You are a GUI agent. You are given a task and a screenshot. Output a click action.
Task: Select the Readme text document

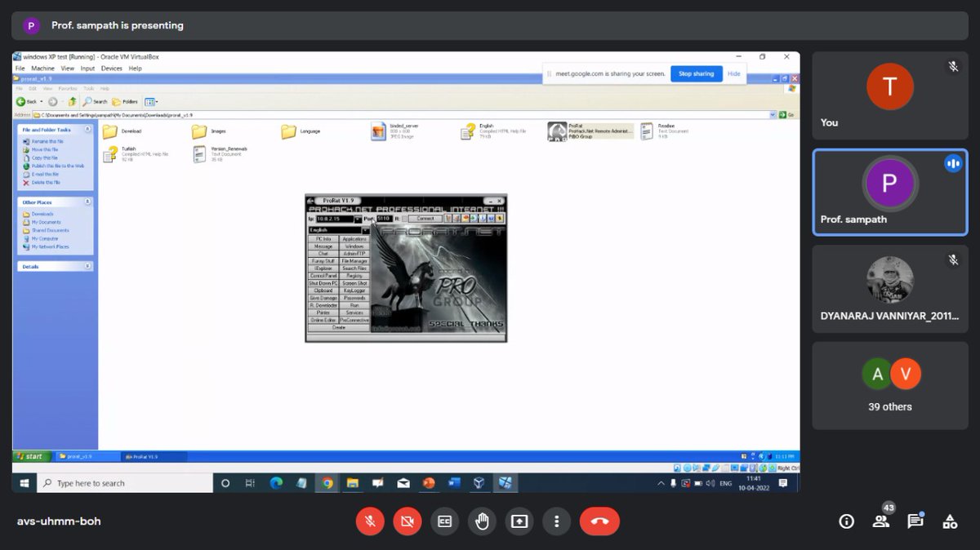(x=664, y=131)
